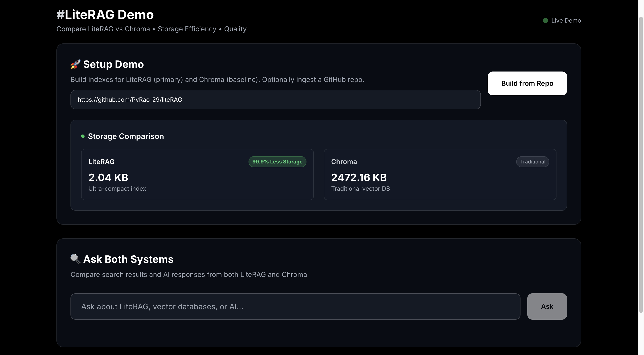Click the Live Demo label text
Viewport: 644px width, 355px height.
point(566,20)
